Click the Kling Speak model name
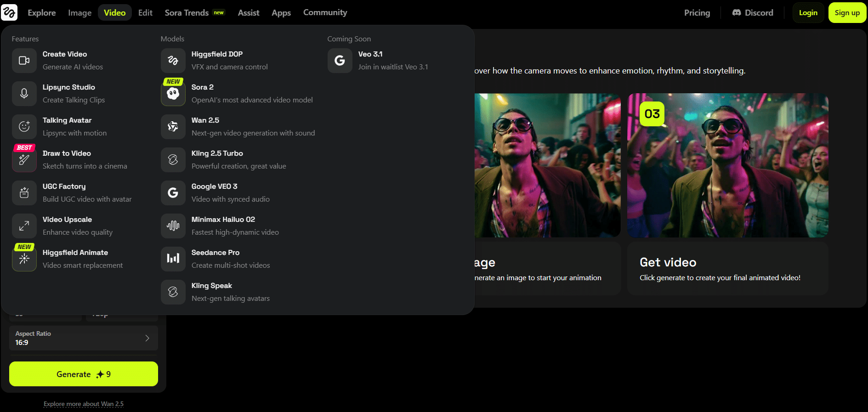 [x=212, y=286]
